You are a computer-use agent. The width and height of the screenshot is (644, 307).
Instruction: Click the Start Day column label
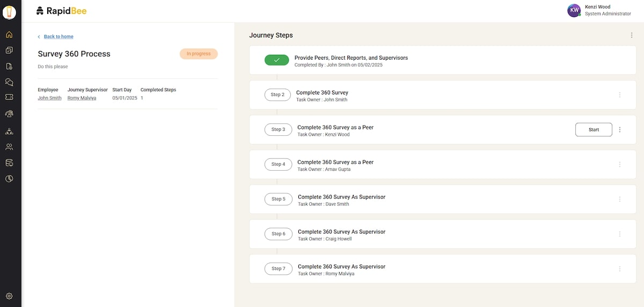122,90
